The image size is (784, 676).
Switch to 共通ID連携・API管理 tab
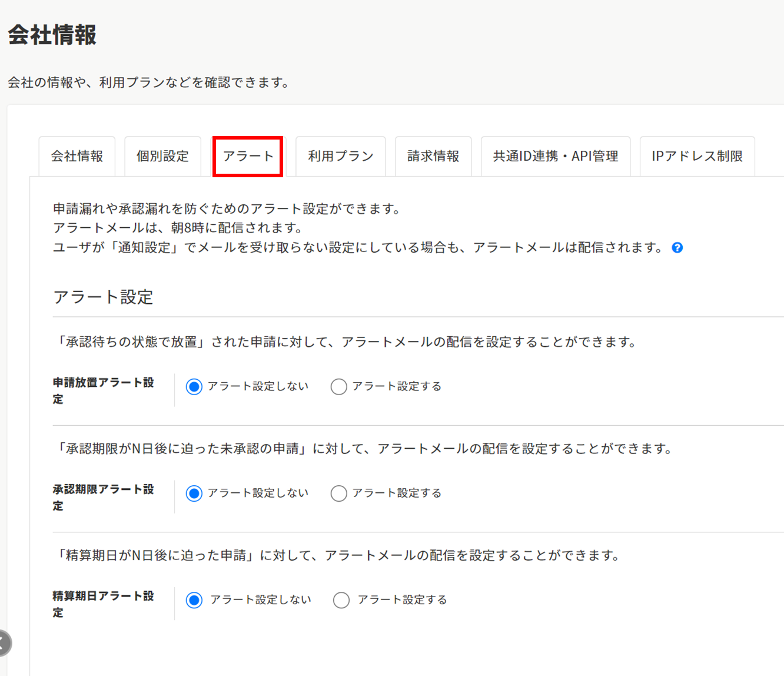click(x=556, y=156)
